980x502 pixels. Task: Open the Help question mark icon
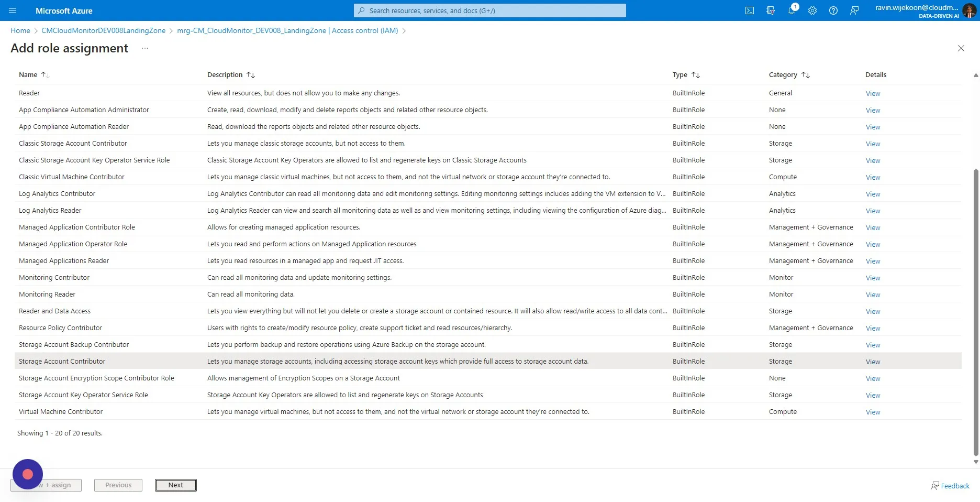click(x=833, y=10)
